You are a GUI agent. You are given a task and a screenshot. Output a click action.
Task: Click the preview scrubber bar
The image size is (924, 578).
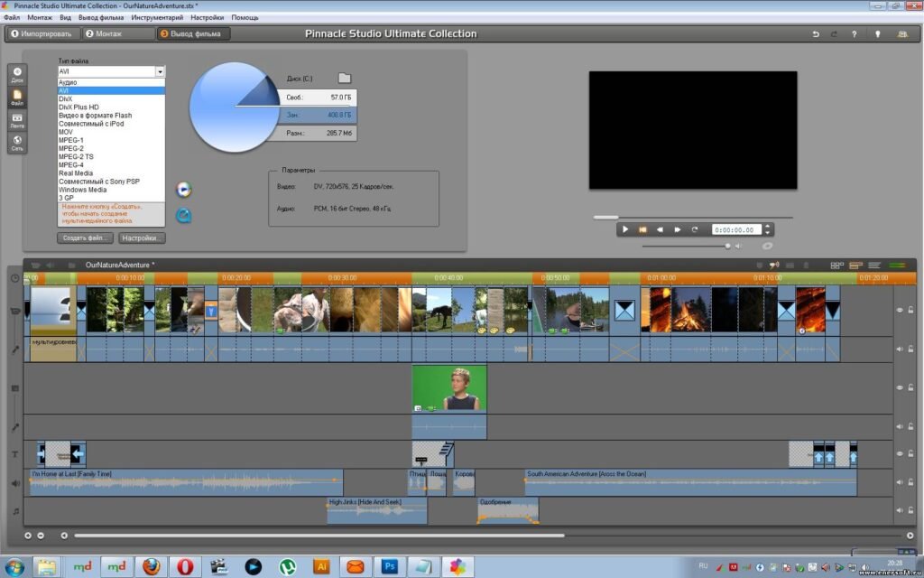point(692,217)
